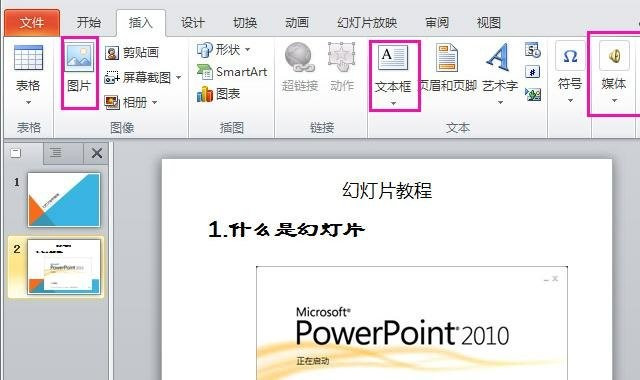Open the 文件 (File) tab
This screenshot has width=640, height=380.
(x=32, y=22)
